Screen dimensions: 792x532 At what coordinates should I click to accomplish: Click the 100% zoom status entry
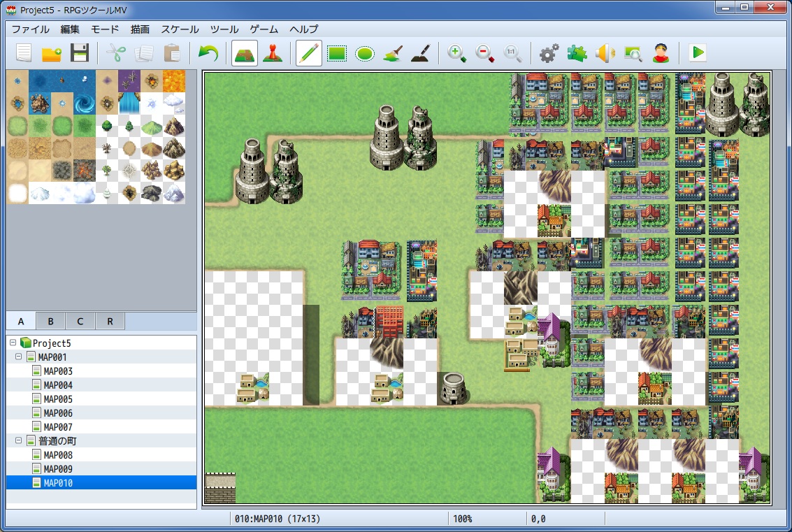click(x=462, y=519)
